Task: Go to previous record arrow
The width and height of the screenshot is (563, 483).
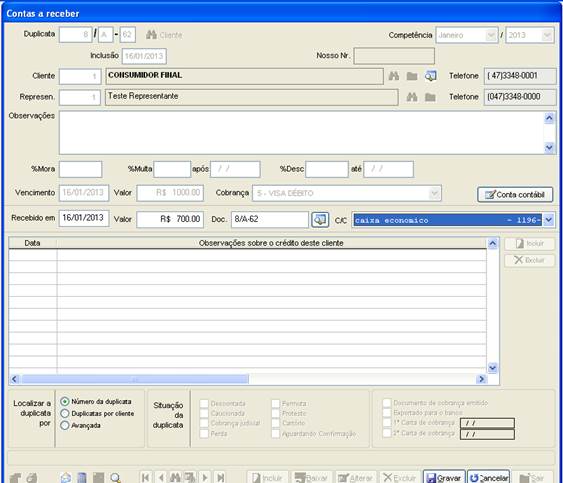Action: (161, 478)
